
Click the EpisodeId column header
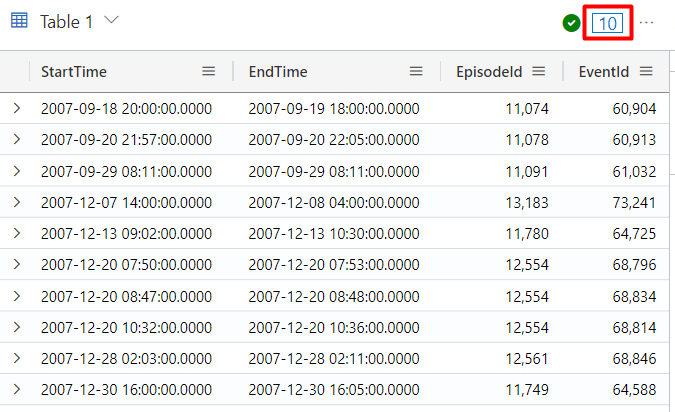click(x=489, y=71)
